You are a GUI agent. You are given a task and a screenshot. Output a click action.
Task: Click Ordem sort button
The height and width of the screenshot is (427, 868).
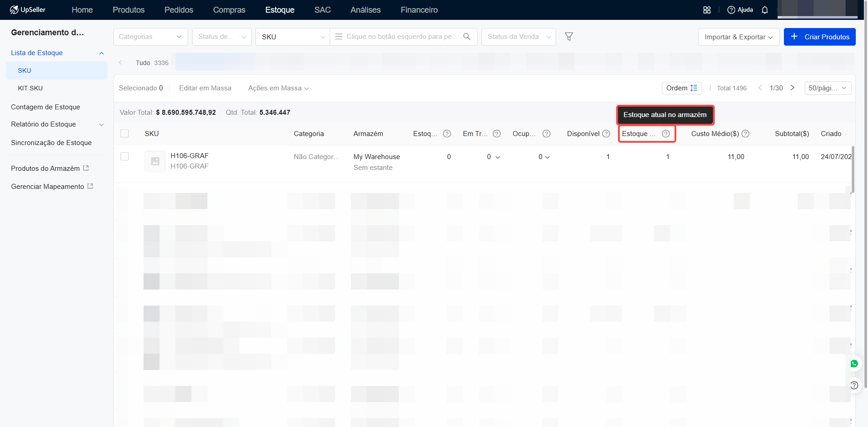(x=682, y=88)
